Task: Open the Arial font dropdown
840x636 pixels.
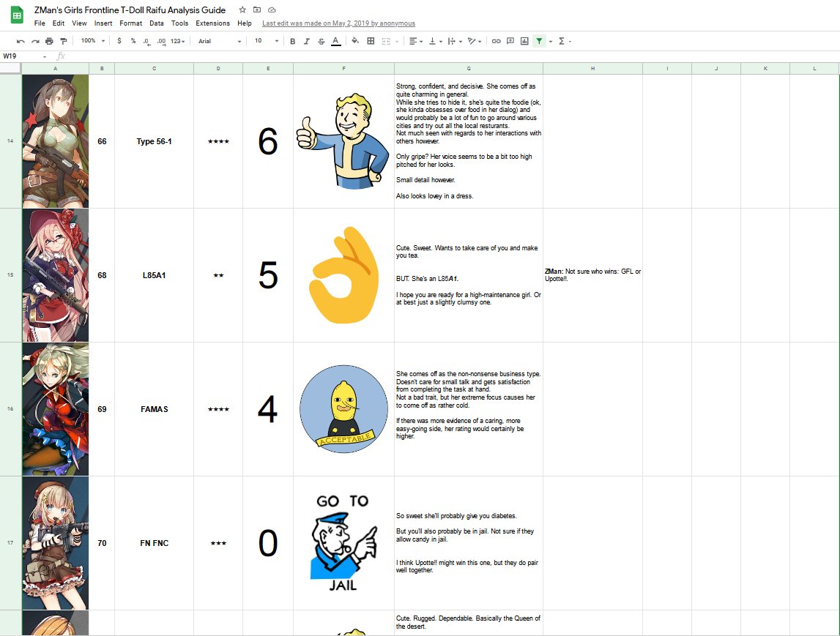Action: click(x=220, y=41)
